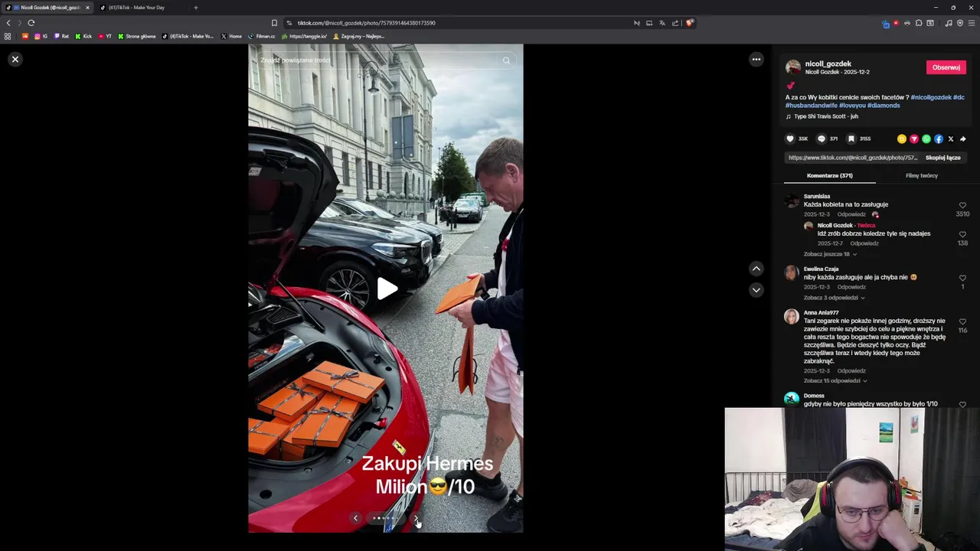The height and width of the screenshot is (551, 980).
Task: Open #diamonds hashtag
Action: coord(884,106)
